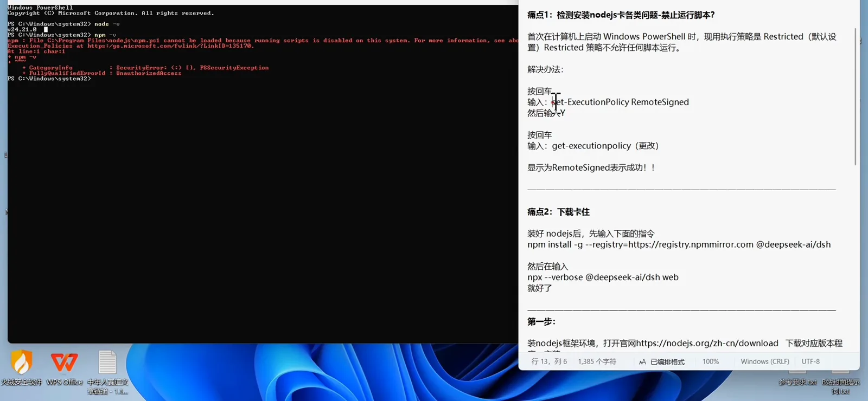This screenshot has width=868, height=401.
Task: Select the 参考要求.txt desktop file
Action: pos(797,381)
